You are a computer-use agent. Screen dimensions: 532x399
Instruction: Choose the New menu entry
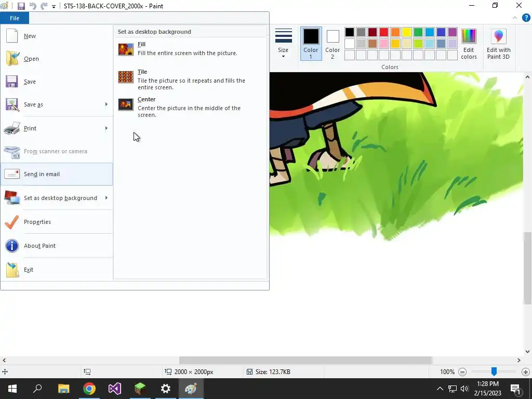coord(57,36)
